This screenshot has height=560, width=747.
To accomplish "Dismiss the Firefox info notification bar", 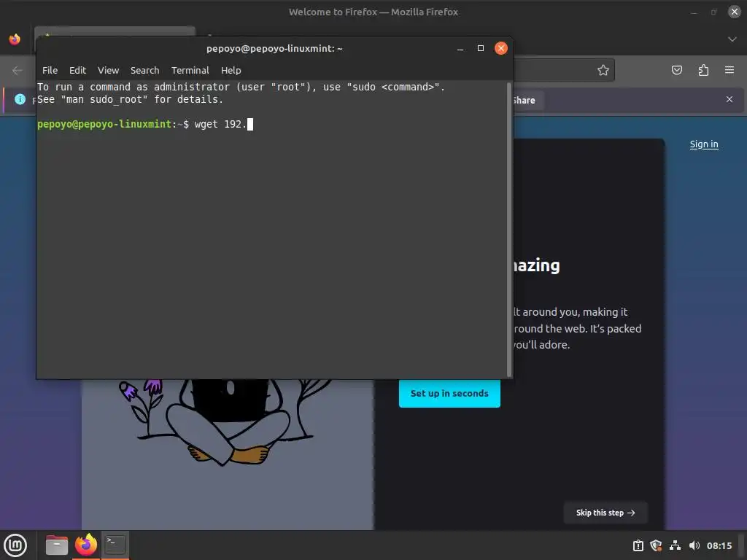I will coord(729,99).
